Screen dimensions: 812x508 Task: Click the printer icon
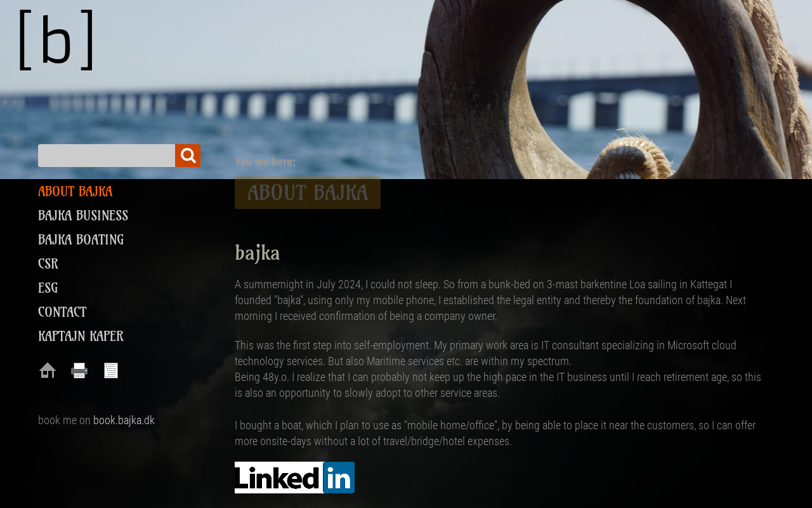79,370
